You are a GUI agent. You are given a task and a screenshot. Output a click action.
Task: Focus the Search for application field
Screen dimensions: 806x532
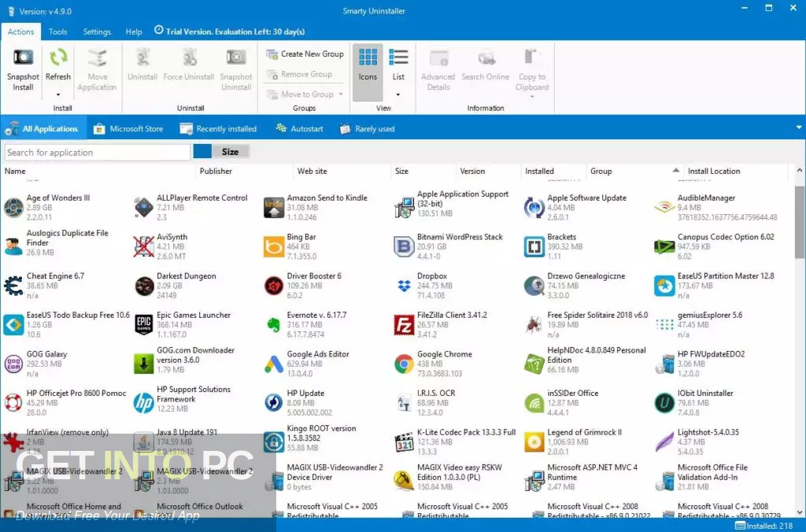(98, 152)
